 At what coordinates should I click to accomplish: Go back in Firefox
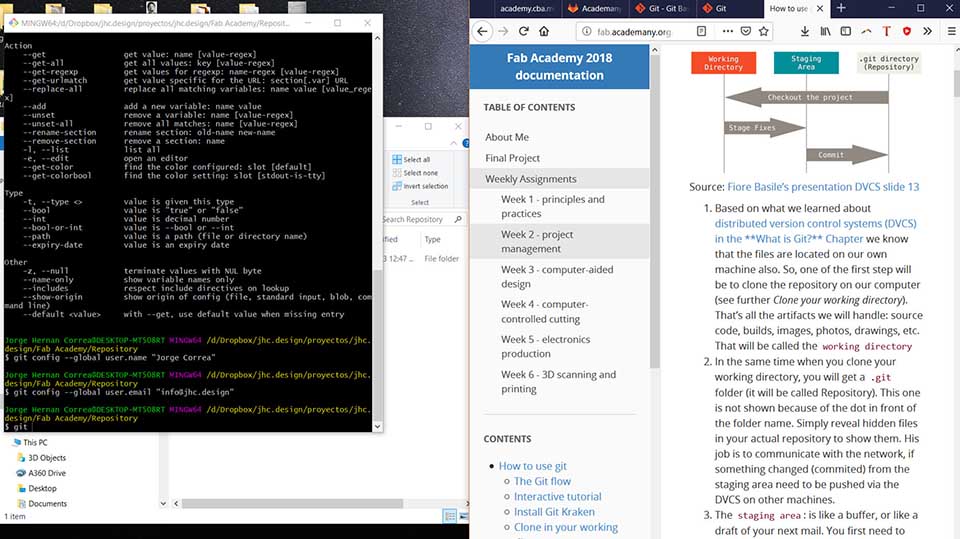tap(482, 31)
